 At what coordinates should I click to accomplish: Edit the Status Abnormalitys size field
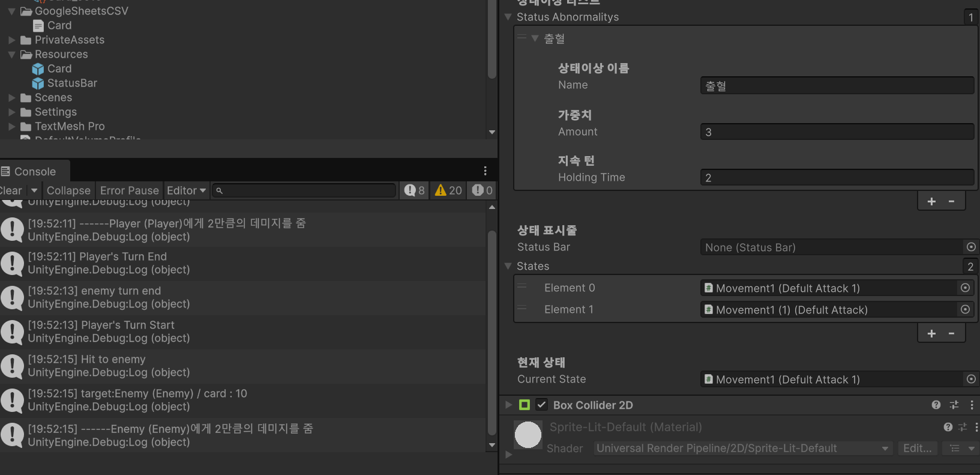[x=970, y=17]
